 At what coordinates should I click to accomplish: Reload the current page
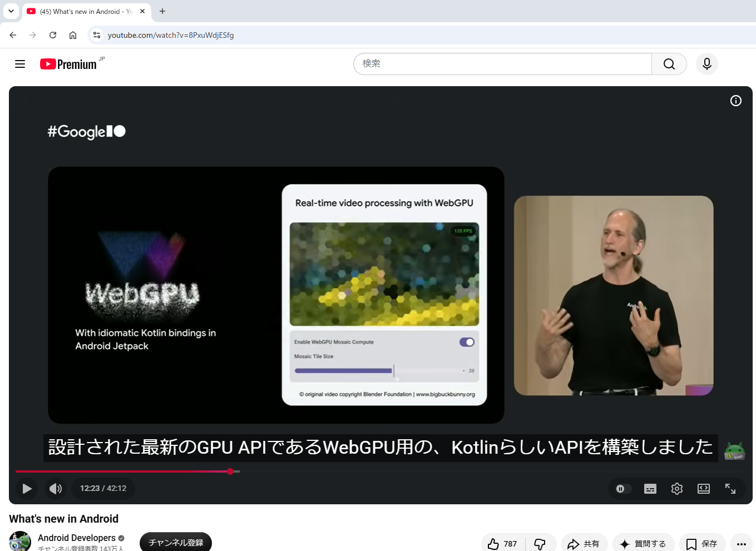pos(53,35)
